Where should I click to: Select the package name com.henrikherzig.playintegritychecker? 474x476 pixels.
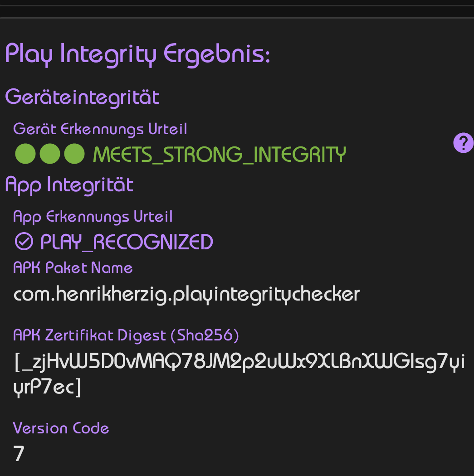click(x=187, y=295)
